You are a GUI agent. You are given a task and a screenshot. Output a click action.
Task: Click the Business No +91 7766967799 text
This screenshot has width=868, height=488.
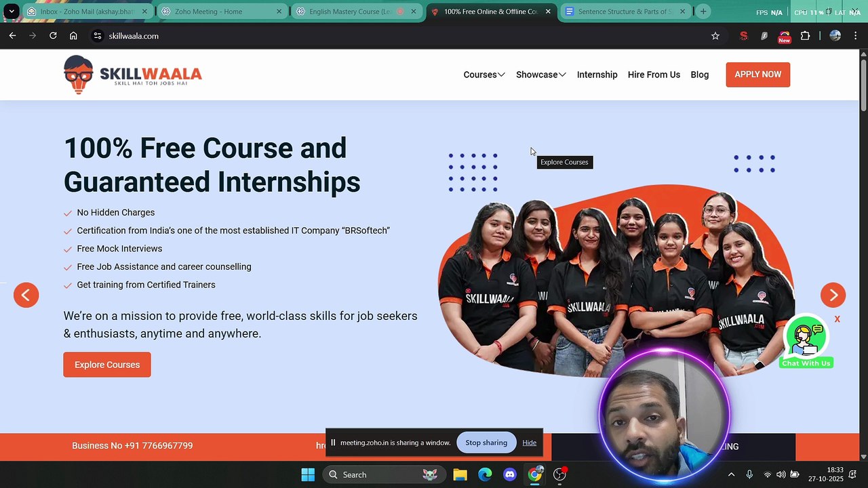[x=132, y=446]
